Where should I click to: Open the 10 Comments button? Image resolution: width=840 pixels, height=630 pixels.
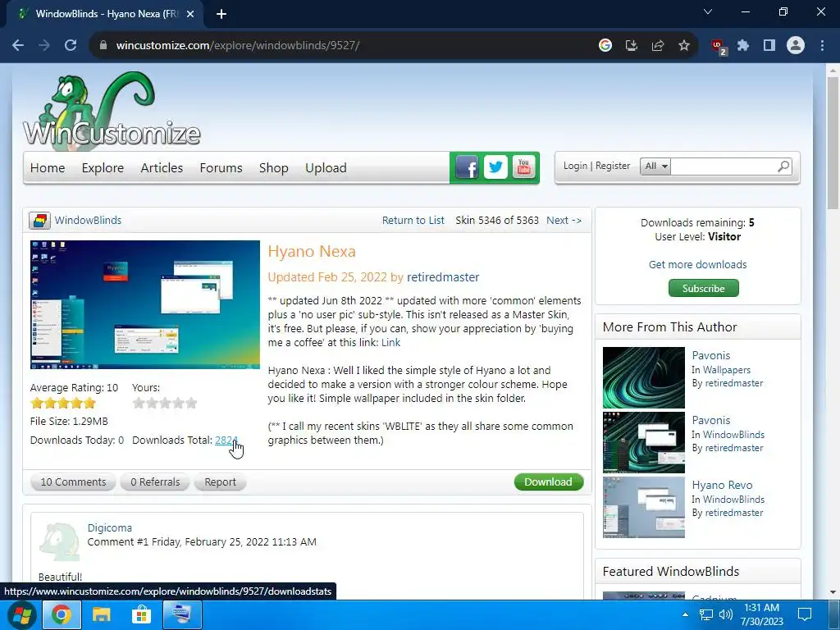(x=73, y=482)
